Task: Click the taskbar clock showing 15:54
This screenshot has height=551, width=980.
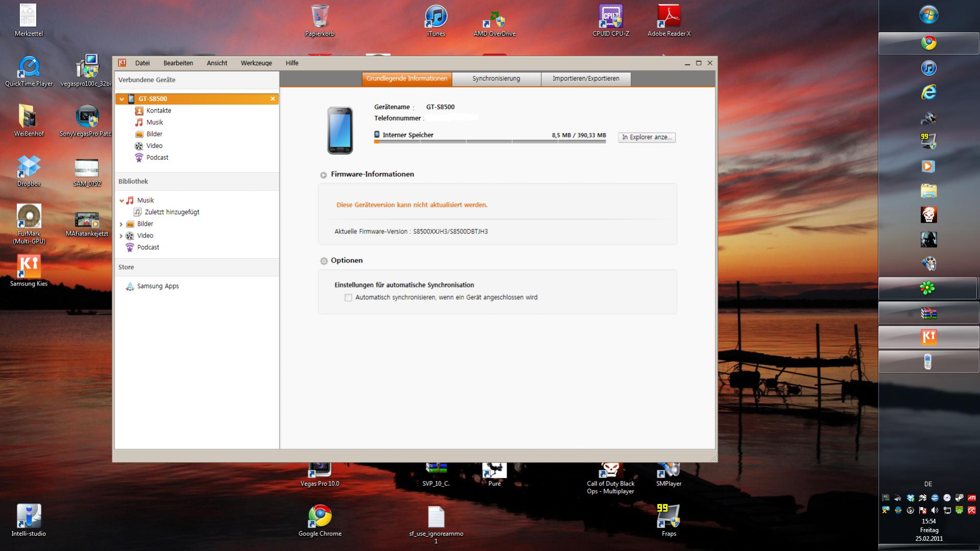Action: tap(929, 521)
